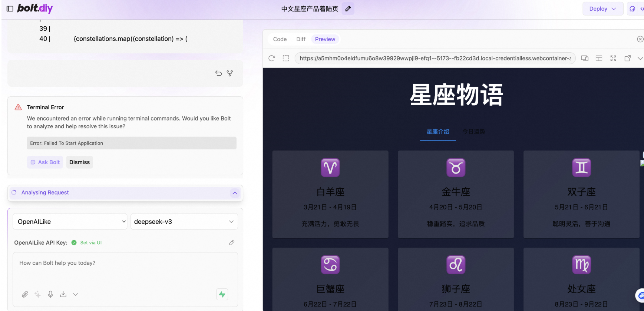Image resolution: width=644 pixels, height=311 pixels.
Task: Toggle device mode in preview toolbar
Action: tap(585, 58)
